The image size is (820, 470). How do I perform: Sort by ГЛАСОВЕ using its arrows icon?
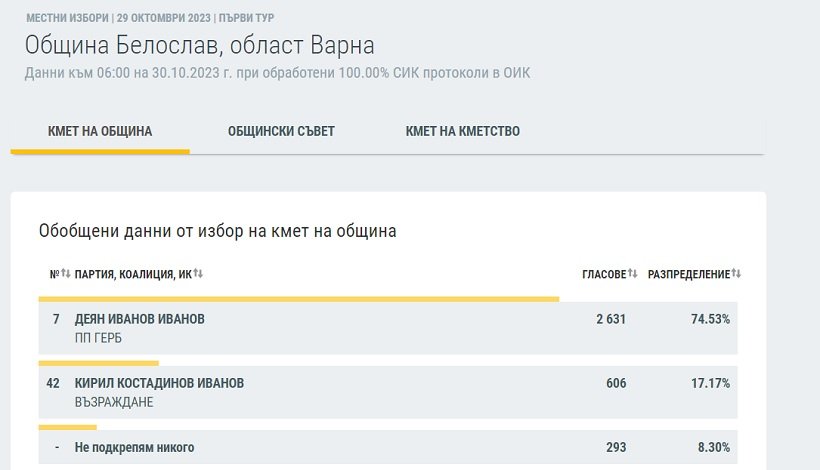pos(633,274)
